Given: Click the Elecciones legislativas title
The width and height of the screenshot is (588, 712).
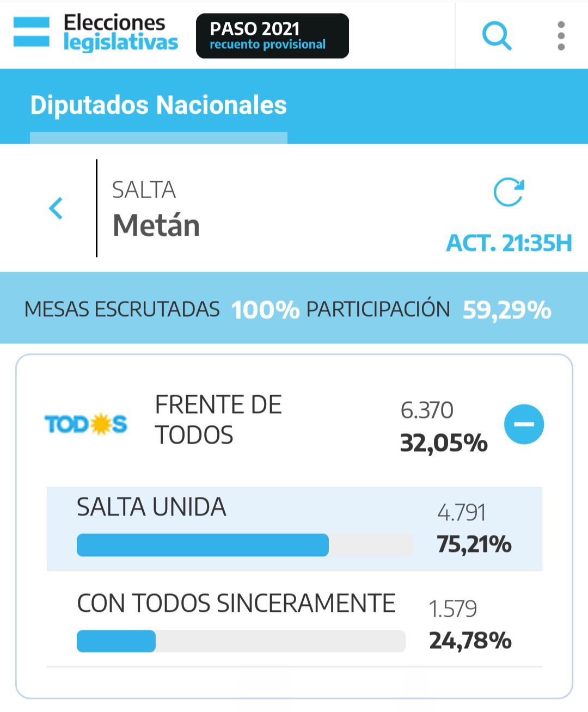Looking at the screenshot, I should click(120, 33).
